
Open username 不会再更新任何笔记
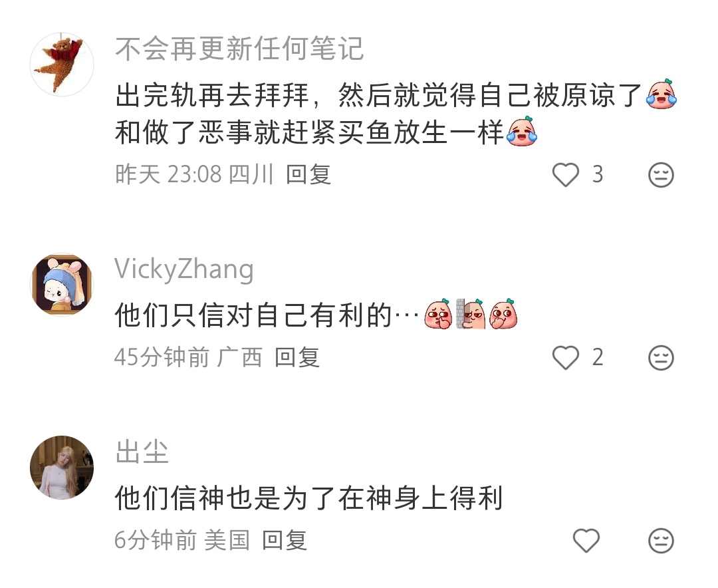tap(239, 49)
